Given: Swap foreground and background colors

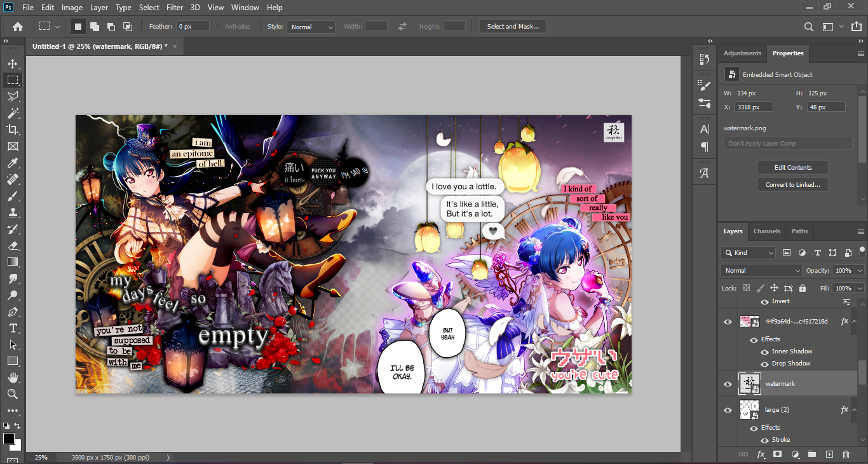Looking at the screenshot, I should pos(17,426).
